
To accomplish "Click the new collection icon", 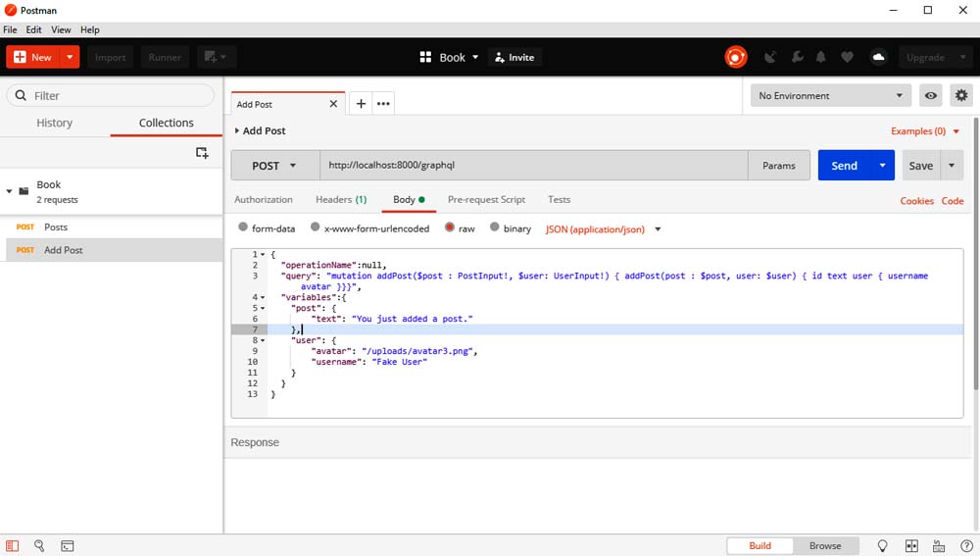I will pos(202,153).
